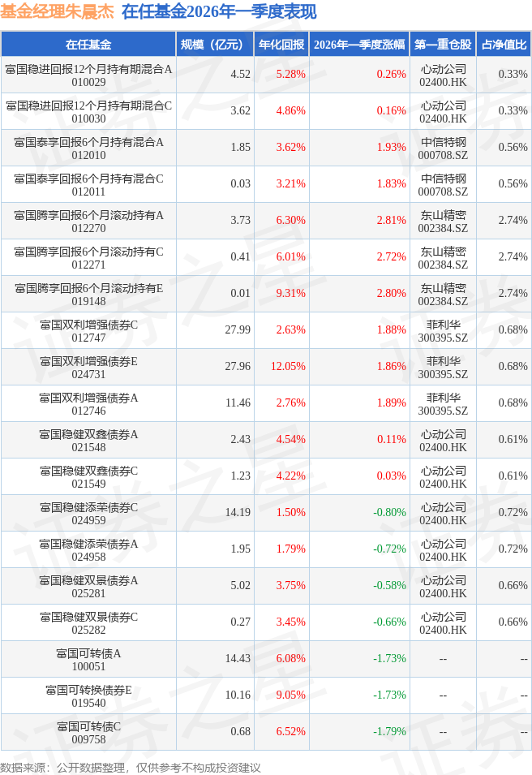
Task: Click the 基金经理朱晨杰 title text
Action: [57, 11]
